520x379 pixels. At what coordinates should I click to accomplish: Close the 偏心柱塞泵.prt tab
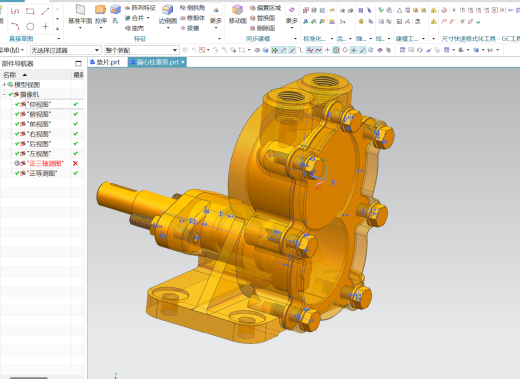[183, 62]
